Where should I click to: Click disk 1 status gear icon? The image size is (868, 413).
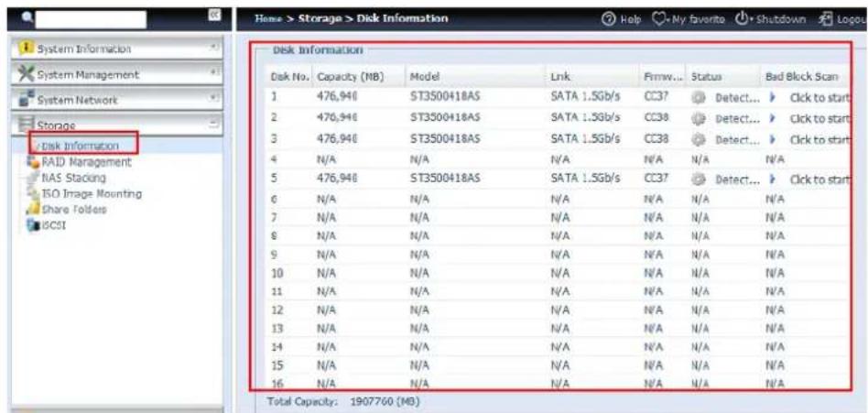click(699, 97)
